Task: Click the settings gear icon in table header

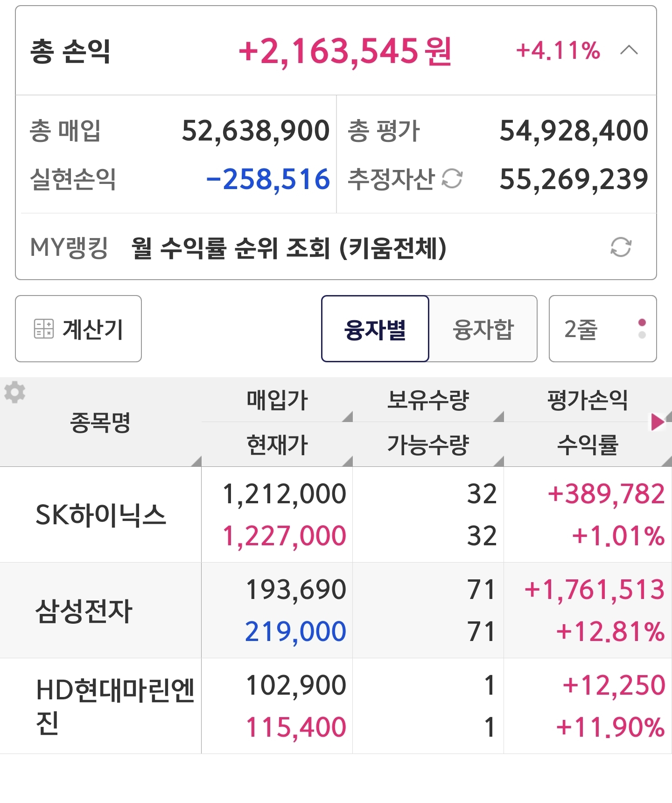Action: click(15, 392)
